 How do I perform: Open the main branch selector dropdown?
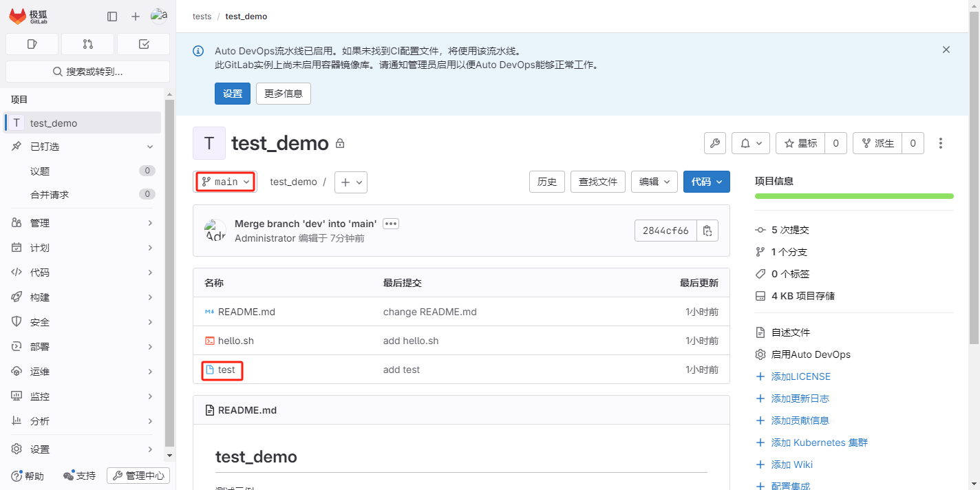pyautogui.click(x=226, y=182)
